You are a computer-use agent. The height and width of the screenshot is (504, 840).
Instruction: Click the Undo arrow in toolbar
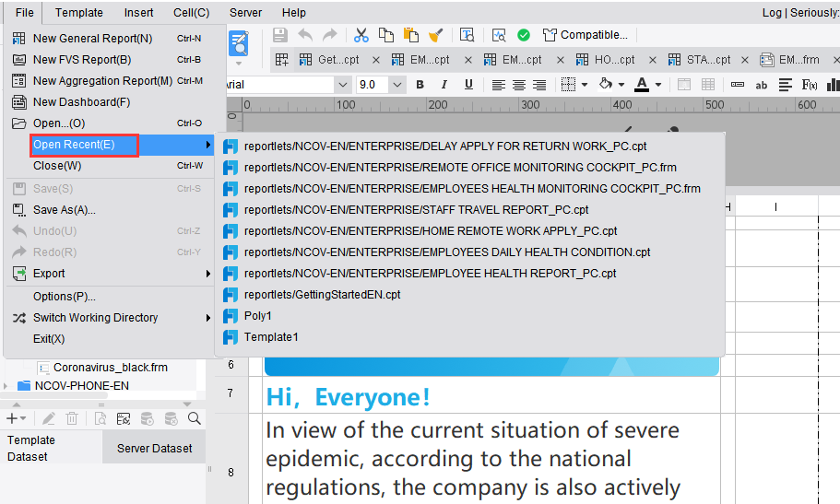tap(305, 35)
